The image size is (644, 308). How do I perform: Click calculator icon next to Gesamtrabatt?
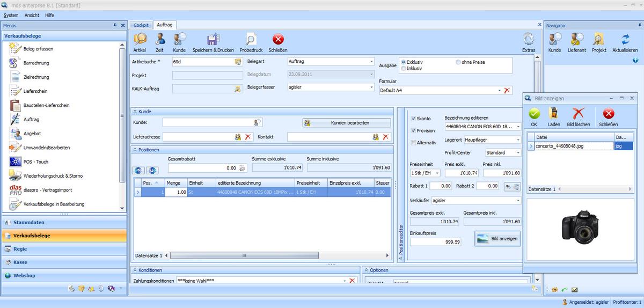pos(242,168)
